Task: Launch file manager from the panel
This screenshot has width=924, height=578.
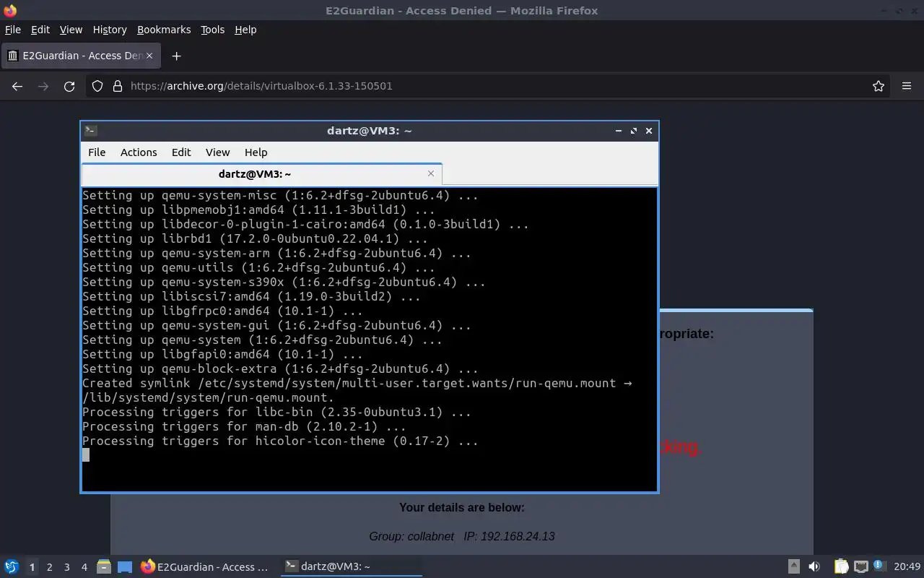Action: [x=103, y=566]
